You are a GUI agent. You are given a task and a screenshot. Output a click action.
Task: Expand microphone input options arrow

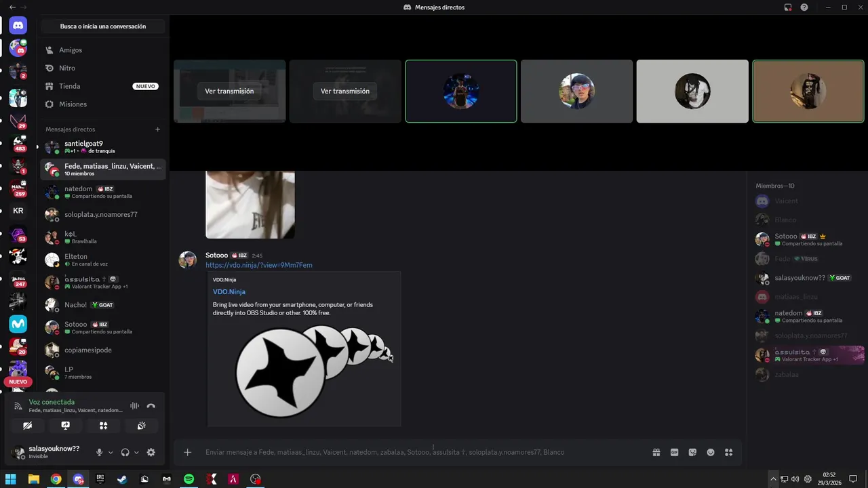coord(111,452)
